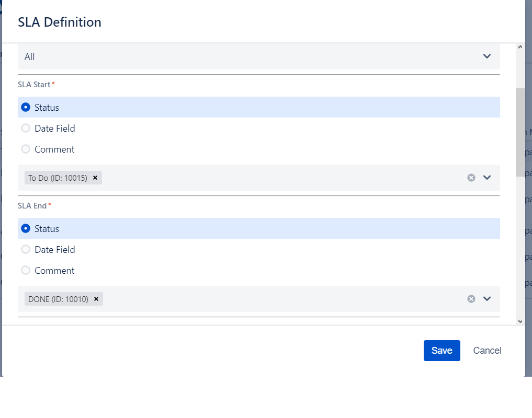Image resolution: width=532 pixels, height=418 pixels.
Task: Open SLA End status dropdown via its chevron
Action: click(487, 299)
